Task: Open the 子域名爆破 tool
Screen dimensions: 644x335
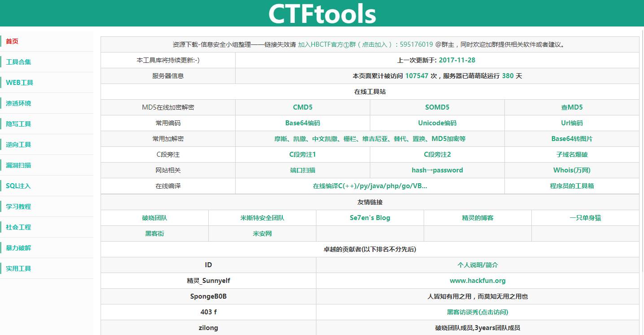Action: [571, 154]
